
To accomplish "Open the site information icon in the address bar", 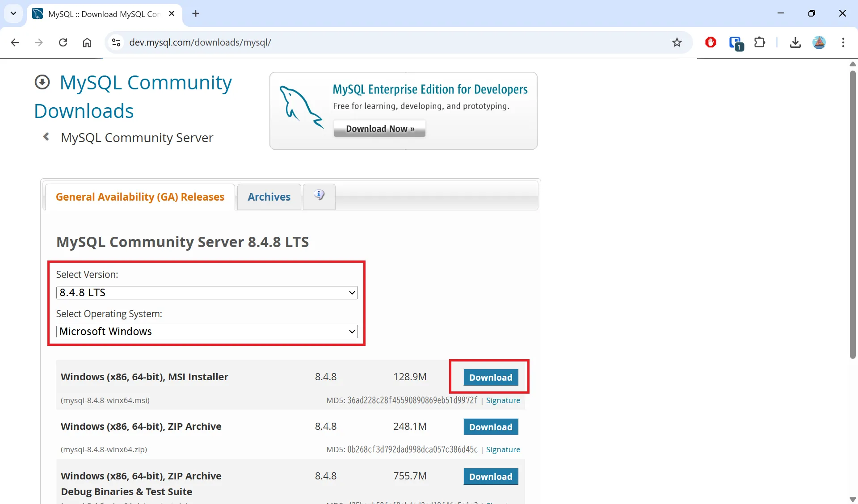I will click(116, 42).
